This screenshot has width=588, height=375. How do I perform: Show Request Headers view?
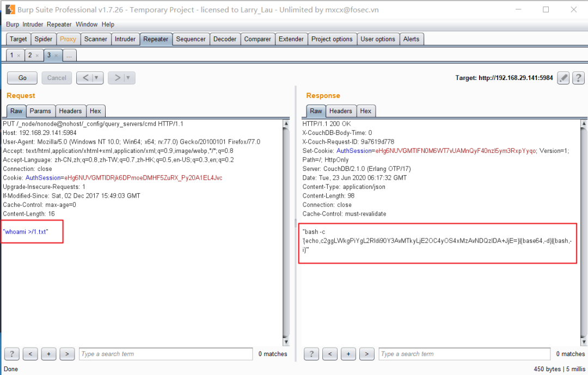(70, 111)
